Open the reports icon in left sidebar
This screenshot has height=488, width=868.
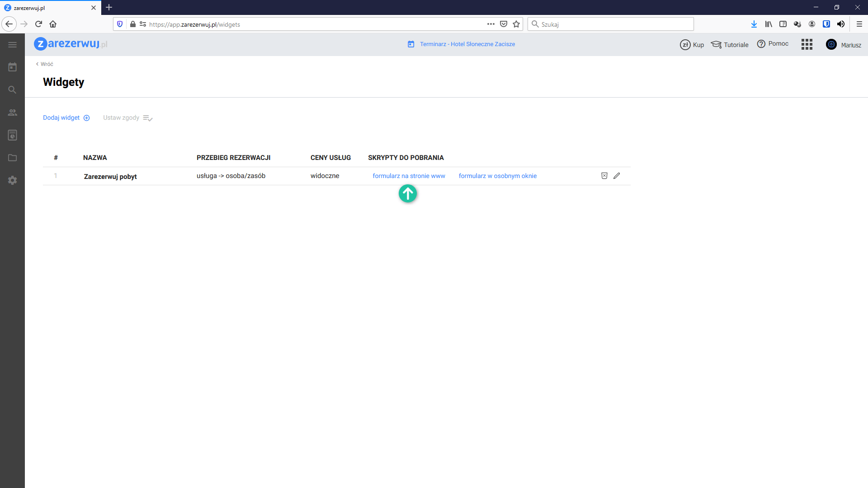pyautogui.click(x=12, y=135)
